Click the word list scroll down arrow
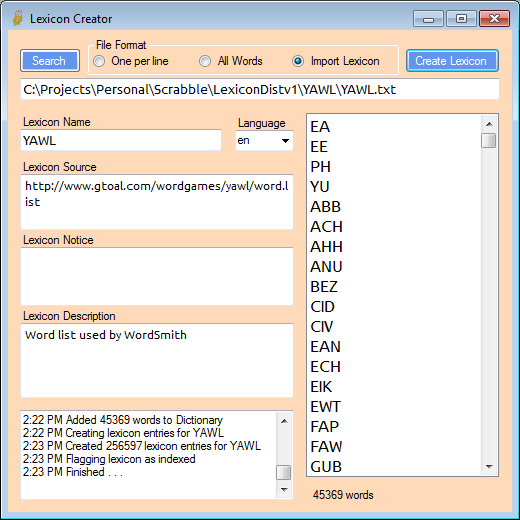This screenshot has width=520, height=520. 489,466
